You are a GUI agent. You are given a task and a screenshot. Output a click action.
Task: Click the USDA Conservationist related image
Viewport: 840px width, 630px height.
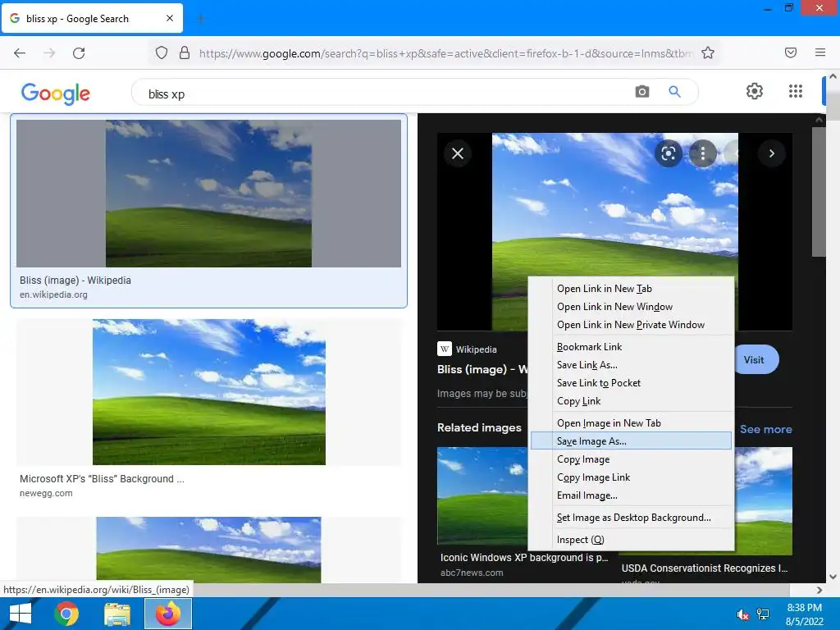click(763, 501)
